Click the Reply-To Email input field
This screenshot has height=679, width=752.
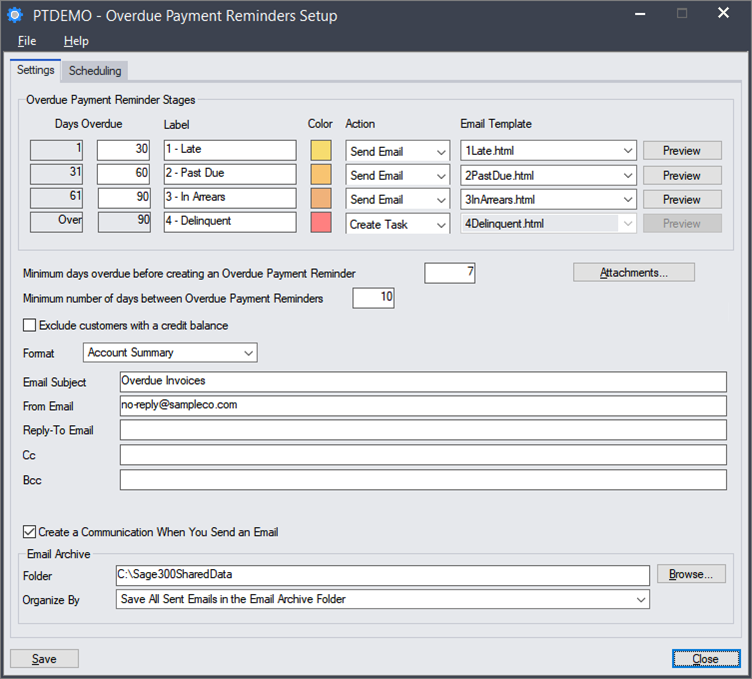tap(422, 430)
